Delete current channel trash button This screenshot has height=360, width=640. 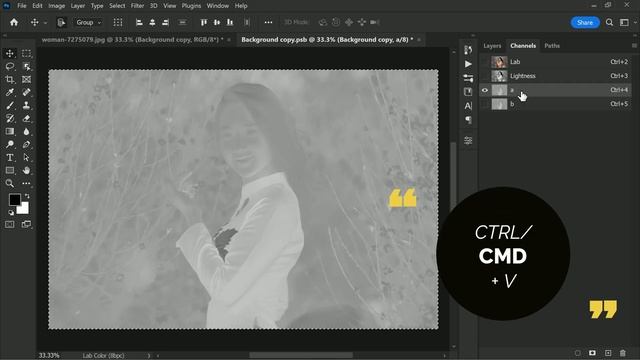tap(622, 353)
